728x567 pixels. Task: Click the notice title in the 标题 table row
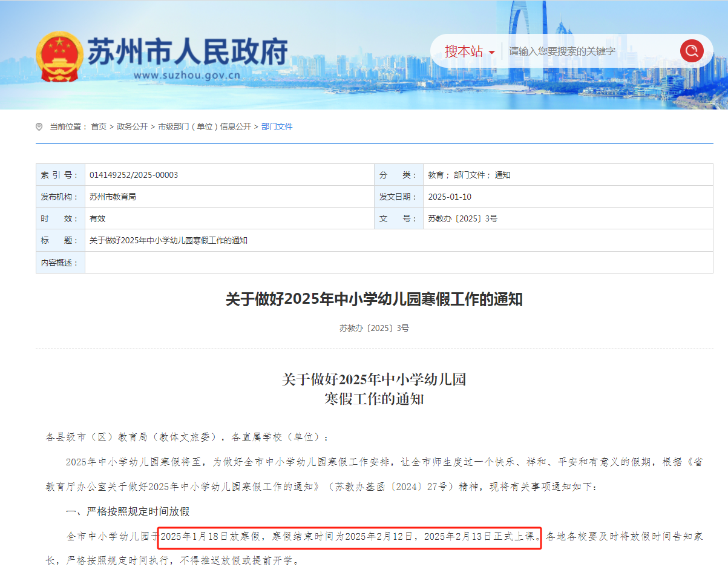[x=168, y=240]
